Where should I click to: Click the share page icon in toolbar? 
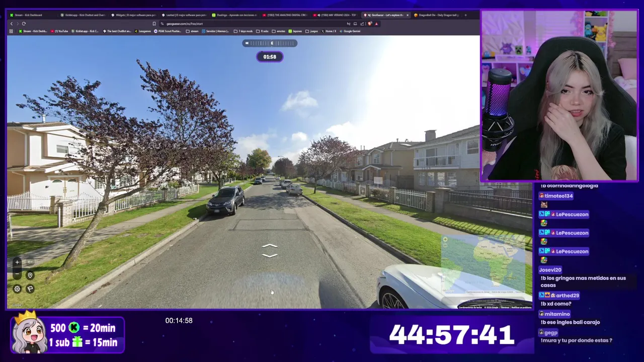(362, 24)
